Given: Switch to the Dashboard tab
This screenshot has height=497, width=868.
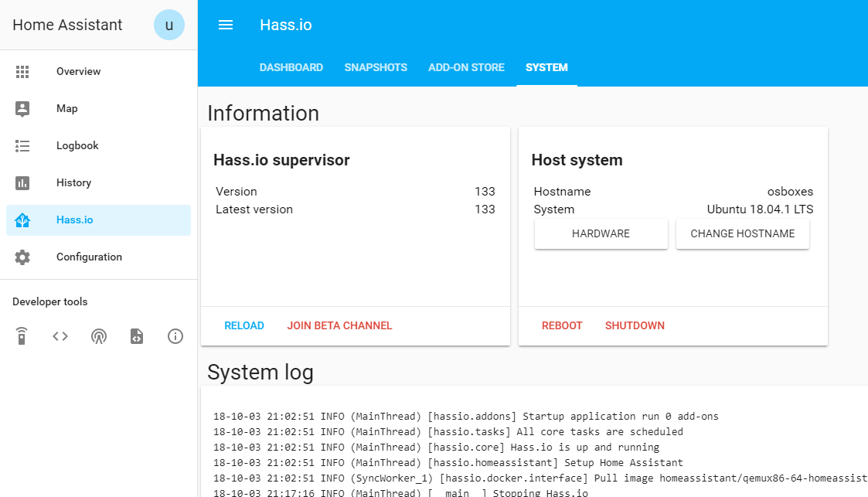Looking at the screenshot, I should (x=291, y=68).
